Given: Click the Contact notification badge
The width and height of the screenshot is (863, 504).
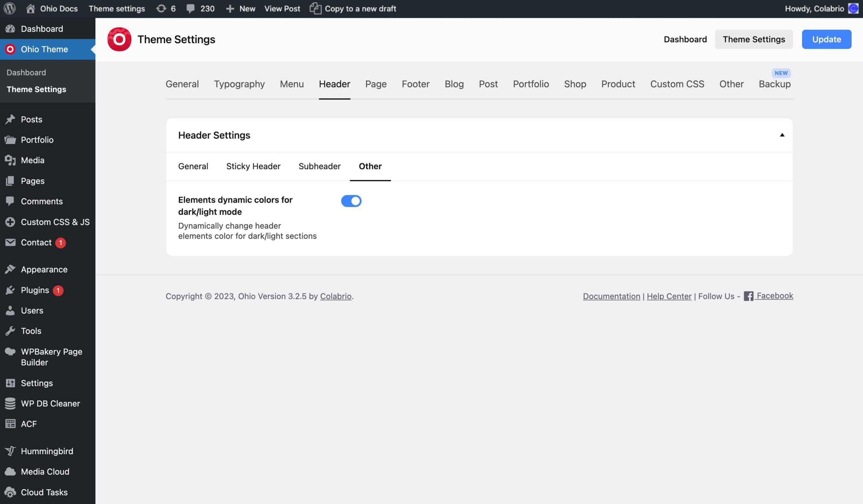Looking at the screenshot, I should click(61, 243).
